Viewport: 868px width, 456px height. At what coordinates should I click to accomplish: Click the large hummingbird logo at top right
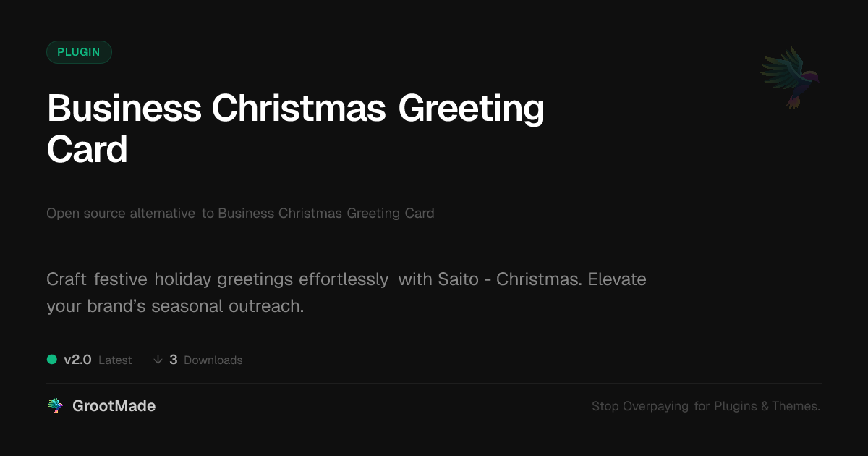[x=790, y=77]
